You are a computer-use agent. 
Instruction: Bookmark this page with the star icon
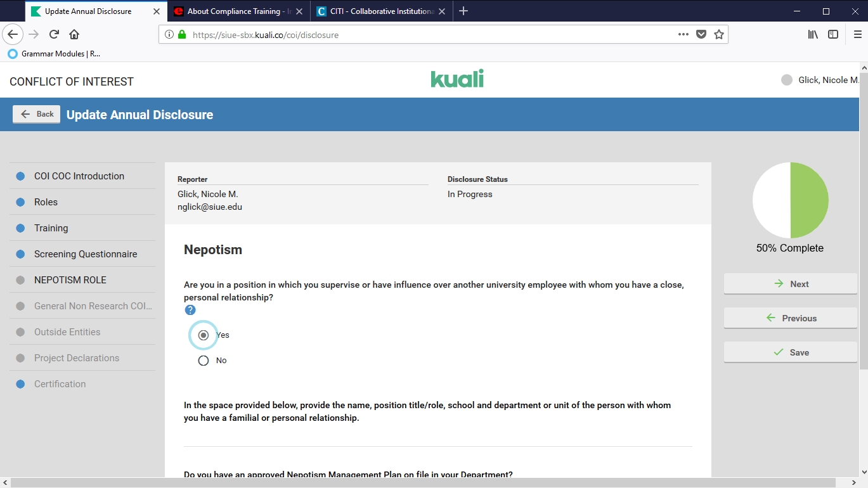coord(718,34)
